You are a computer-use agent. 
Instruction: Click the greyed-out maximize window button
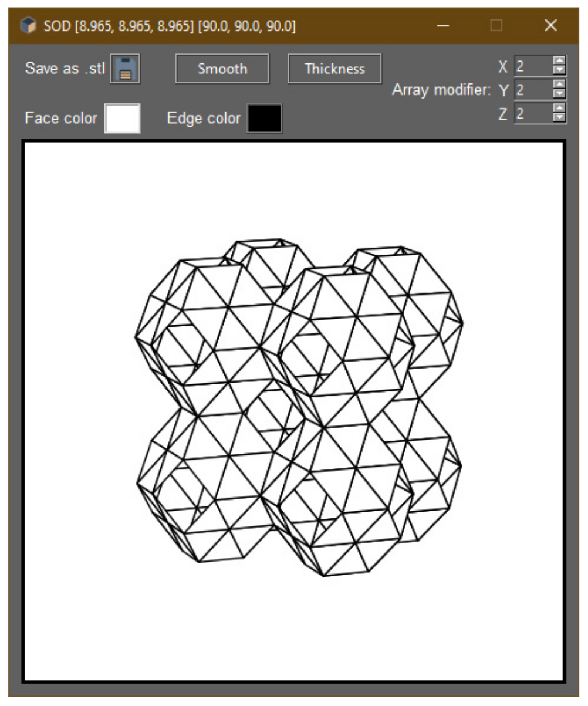[496, 26]
